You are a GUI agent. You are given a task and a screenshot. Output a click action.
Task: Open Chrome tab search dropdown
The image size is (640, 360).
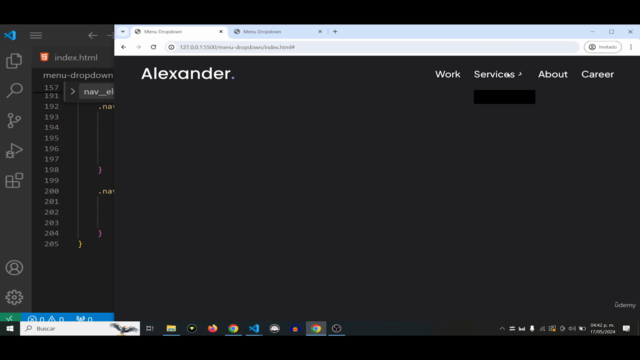(122, 31)
